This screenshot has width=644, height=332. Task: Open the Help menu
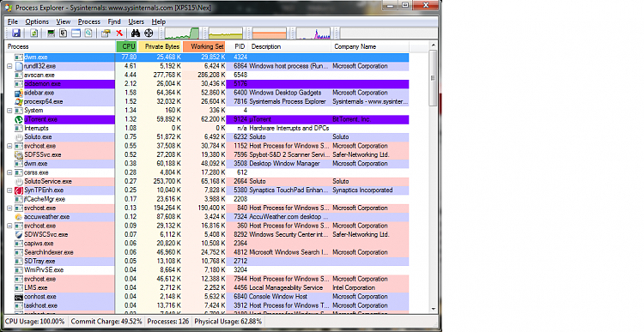pyautogui.click(x=159, y=21)
